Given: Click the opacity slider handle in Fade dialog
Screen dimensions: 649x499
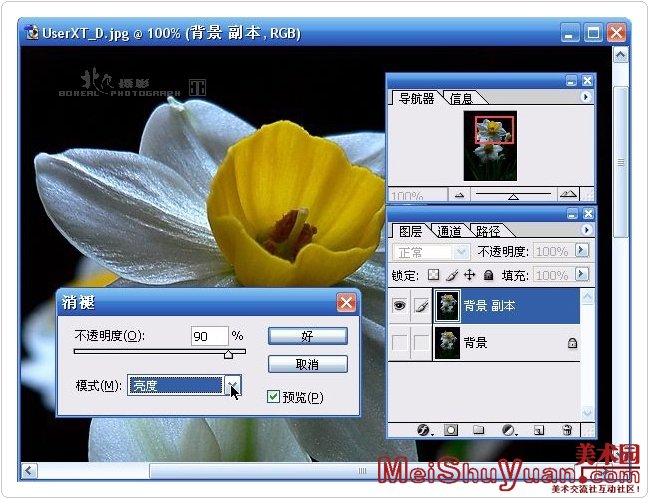Looking at the screenshot, I should click(x=228, y=354).
